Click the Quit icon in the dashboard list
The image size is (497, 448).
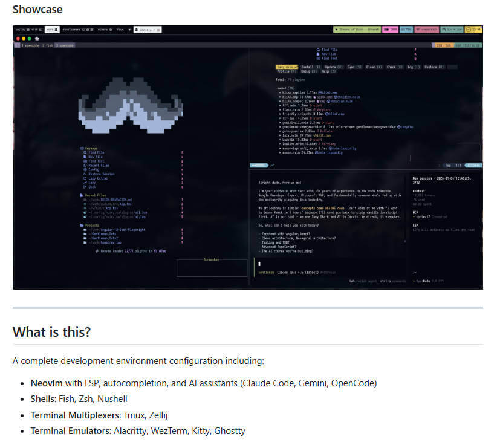coord(85,187)
